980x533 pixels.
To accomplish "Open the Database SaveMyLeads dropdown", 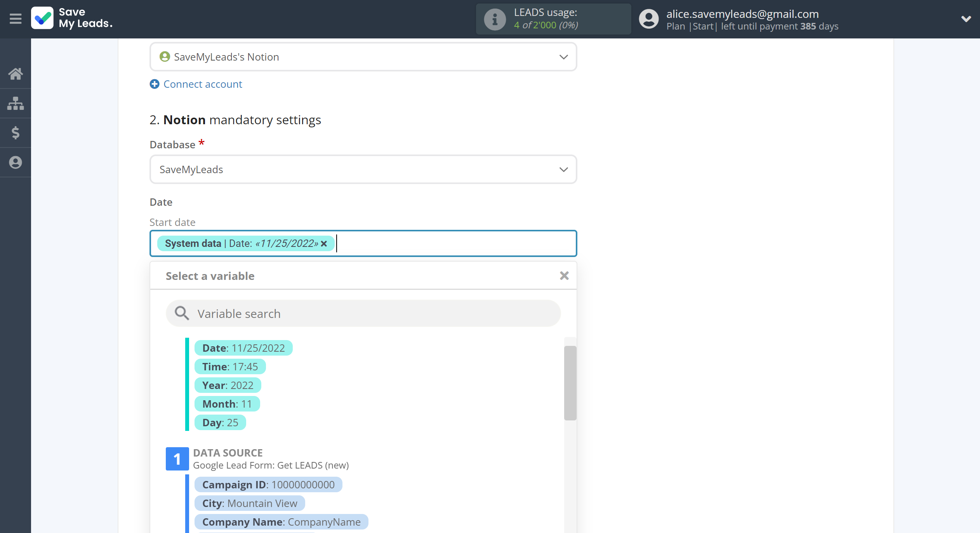I will point(363,170).
